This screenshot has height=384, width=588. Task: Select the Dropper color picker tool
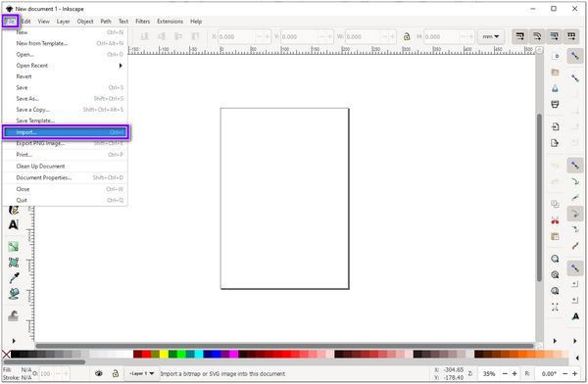[14, 278]
